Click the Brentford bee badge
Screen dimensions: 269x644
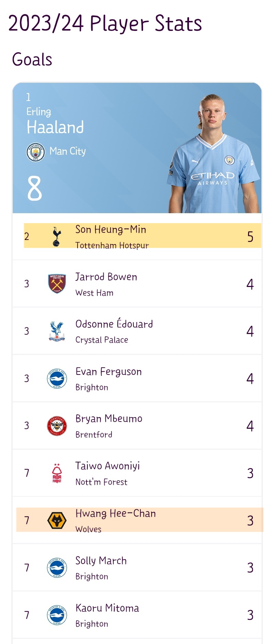point(57,426)
